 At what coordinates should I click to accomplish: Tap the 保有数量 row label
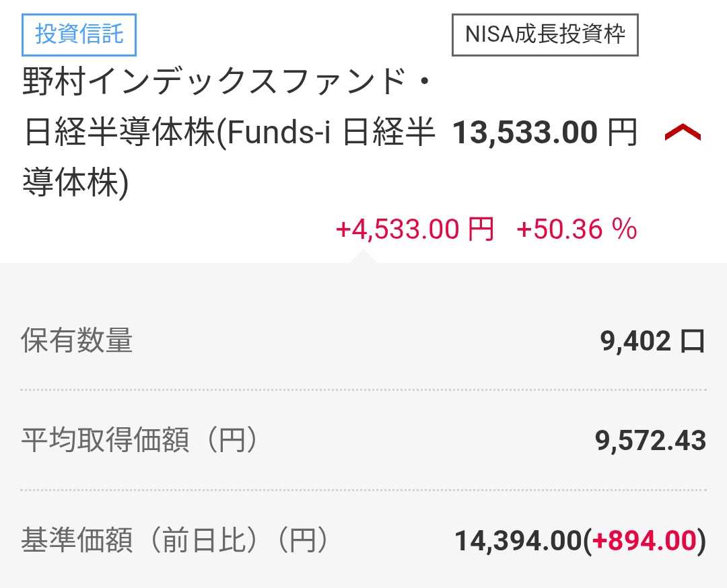click(77, 341)
